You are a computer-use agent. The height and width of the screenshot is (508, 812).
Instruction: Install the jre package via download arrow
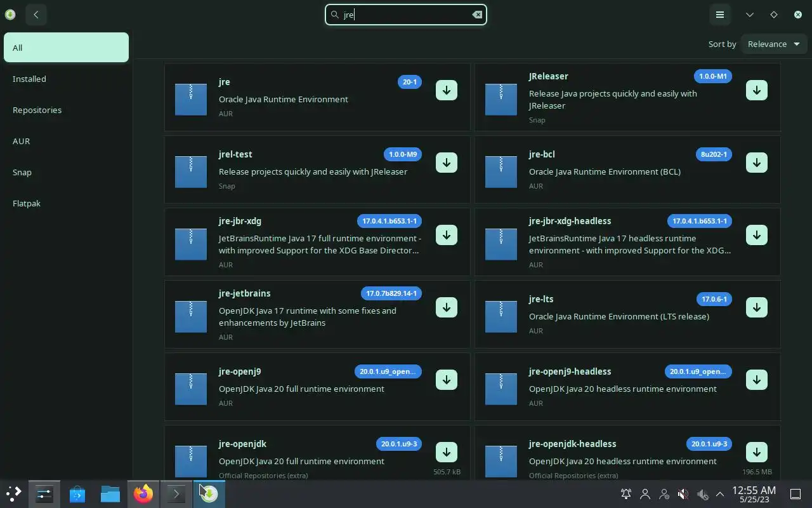(447, 90)
